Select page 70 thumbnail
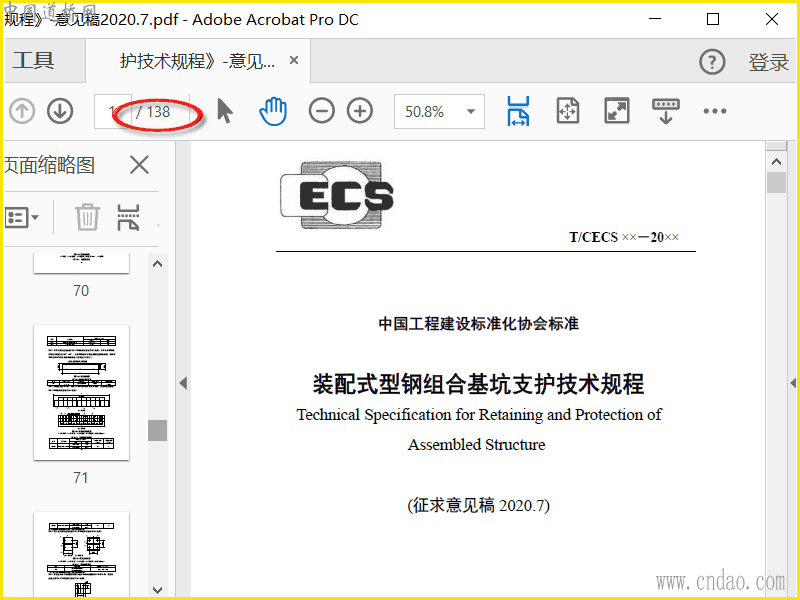 [x=82, y=263]
